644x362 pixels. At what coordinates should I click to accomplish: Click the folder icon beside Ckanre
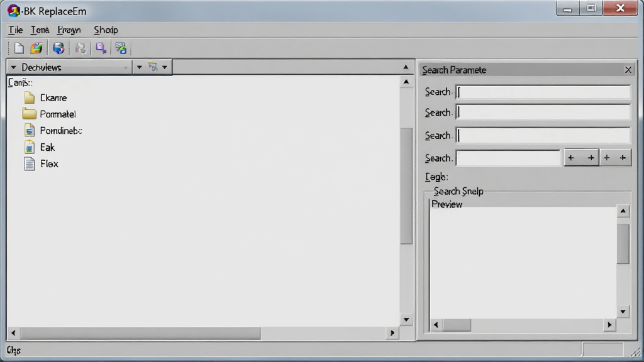pyautogui.click(x=29, y=97)
